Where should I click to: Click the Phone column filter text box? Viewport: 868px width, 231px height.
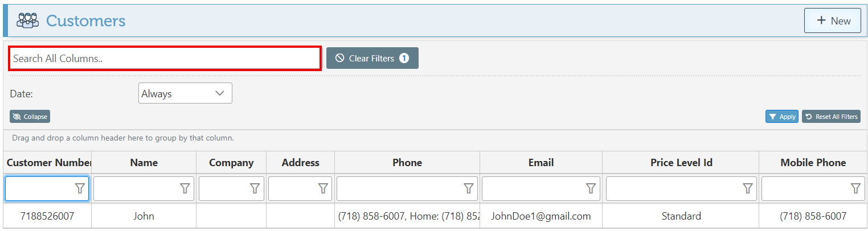pyautogui.click(x=399, y=188)
